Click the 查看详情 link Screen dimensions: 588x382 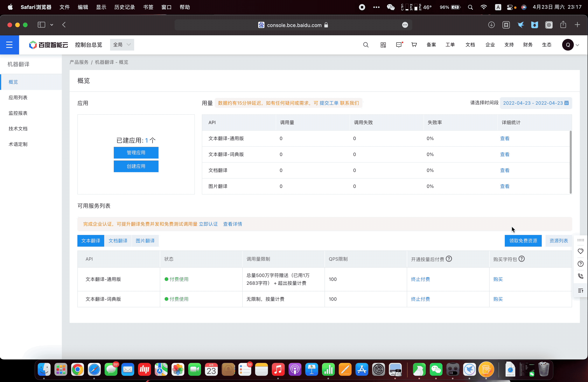point(233,224)
